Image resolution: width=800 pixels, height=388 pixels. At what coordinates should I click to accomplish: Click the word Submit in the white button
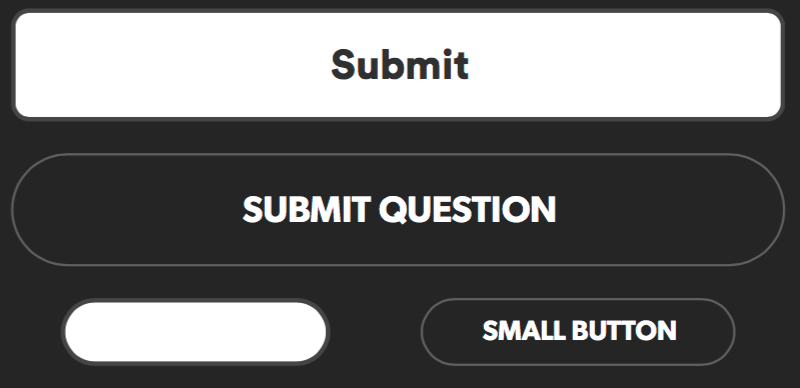399,65
